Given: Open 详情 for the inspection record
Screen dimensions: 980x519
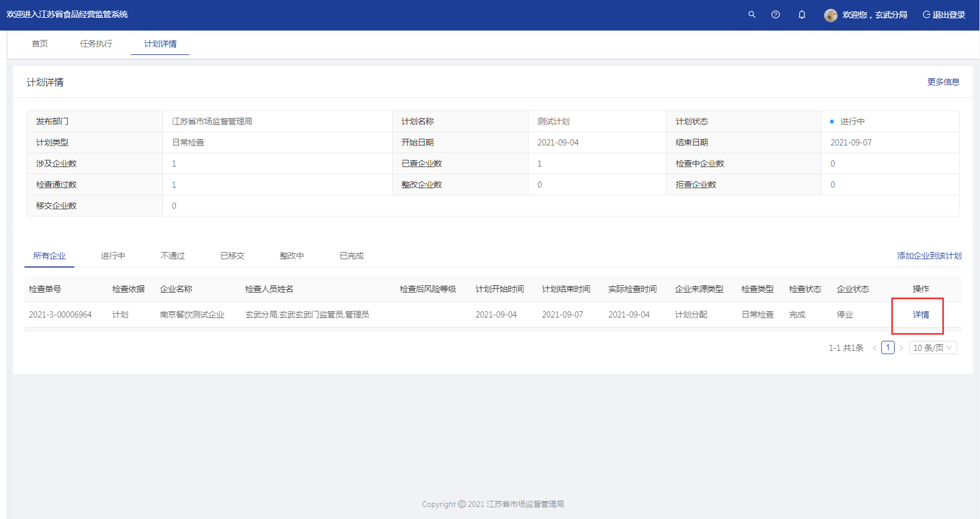Looking at the screenshot, I should point(921,315).
